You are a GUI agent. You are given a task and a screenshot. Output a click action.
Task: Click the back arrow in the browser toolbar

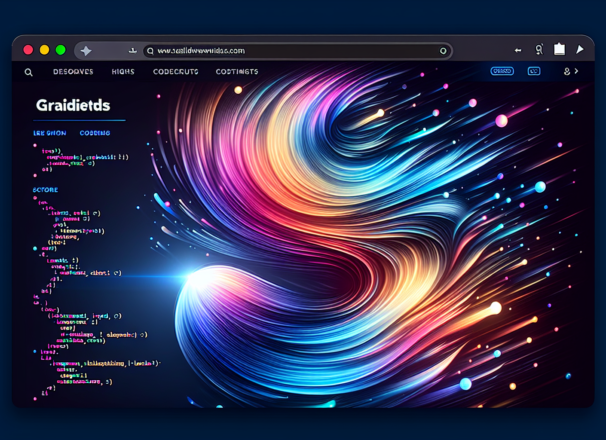(x=518, y=50)
